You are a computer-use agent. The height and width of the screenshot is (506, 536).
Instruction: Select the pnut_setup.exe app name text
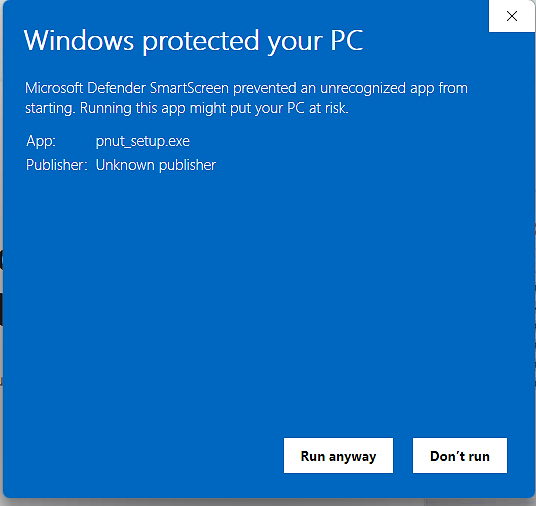tap(143, 142)
